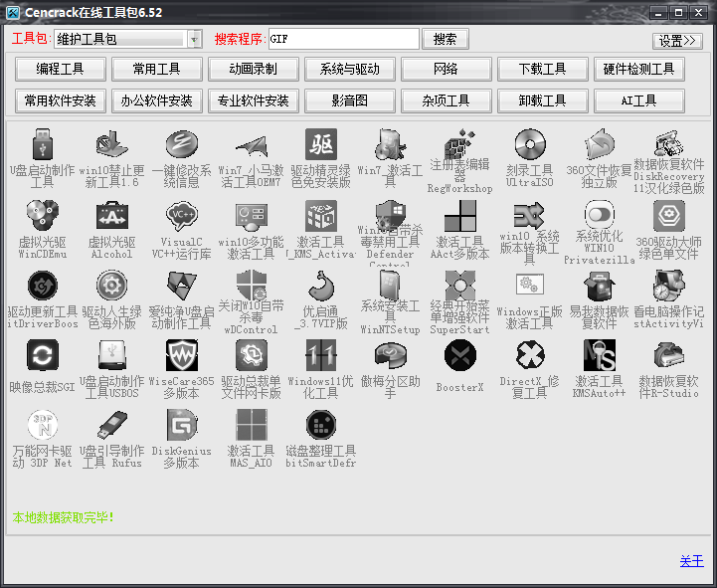
Task: Open the U盘启动制作工具 icon
Action: (42, 145)
